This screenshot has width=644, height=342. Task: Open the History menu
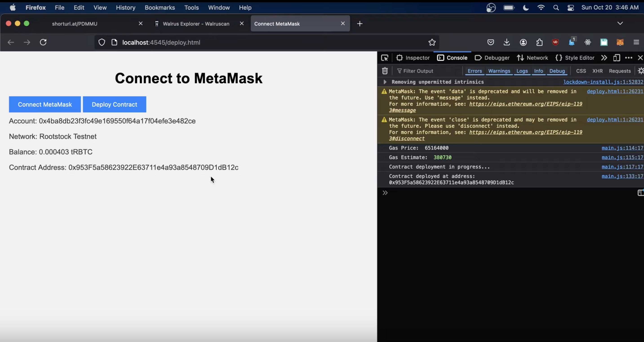(126, 8)
